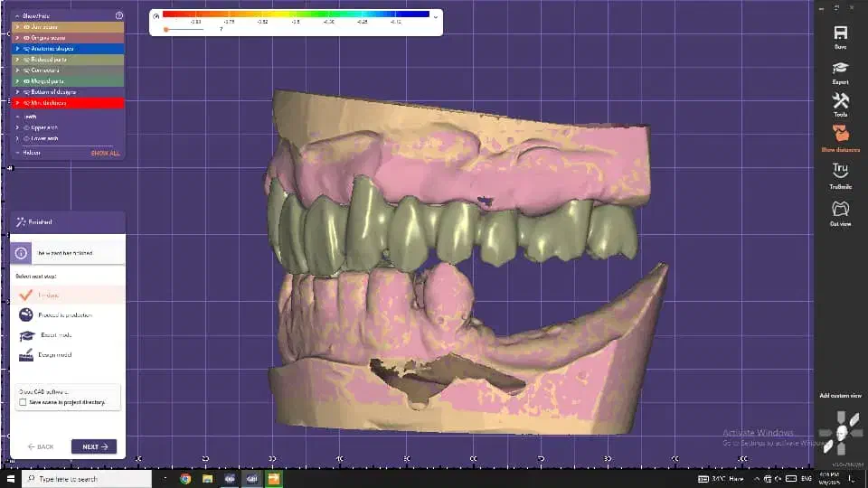Image resolution: width=868 pixels, height=488 pixels.
Task: Open Expert mode from right toolbar
Action: pos(840,68)
